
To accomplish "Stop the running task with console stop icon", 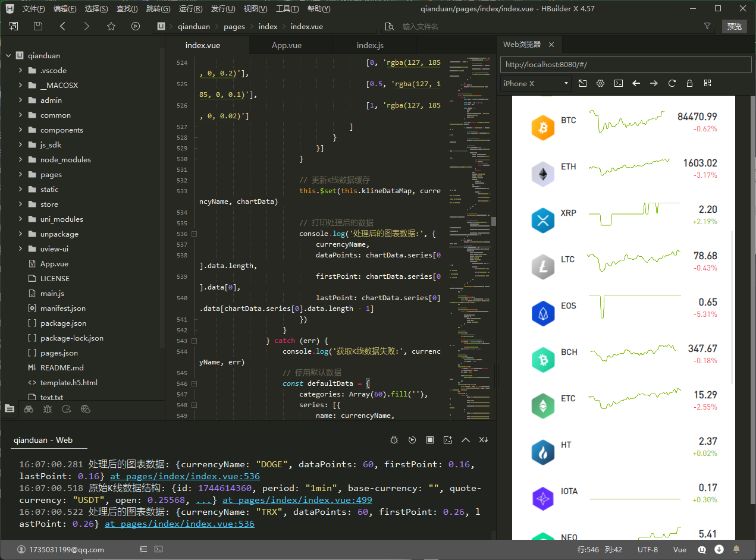I will (x=430, y=440).
